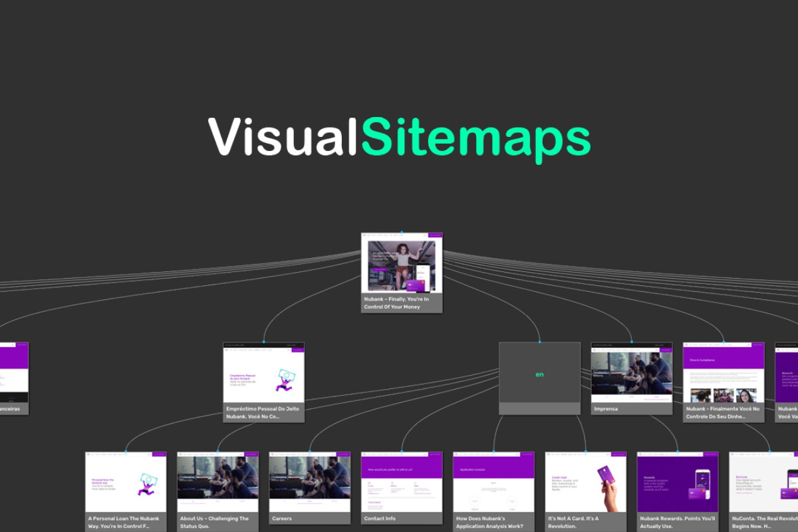Click the node dot above the NuConta card
Viewport: 798px width, 532px height.
[770, 452]
